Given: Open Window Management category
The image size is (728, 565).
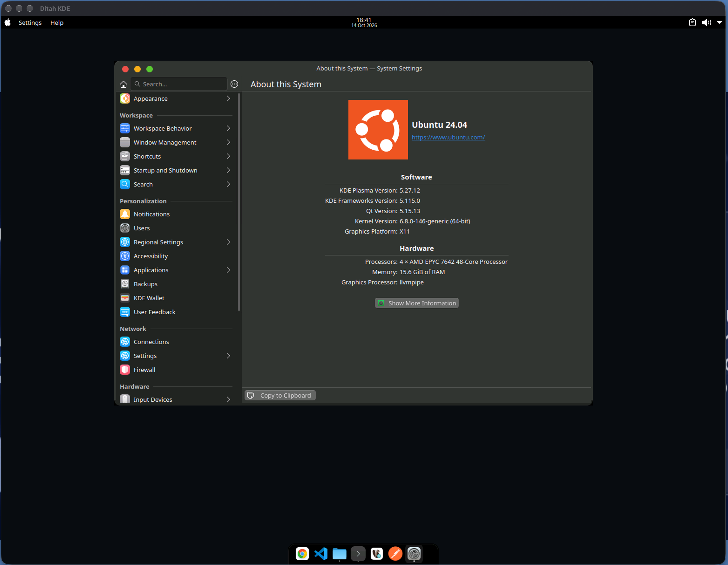Looking at the screenshot, I should (x=176, y=142).
